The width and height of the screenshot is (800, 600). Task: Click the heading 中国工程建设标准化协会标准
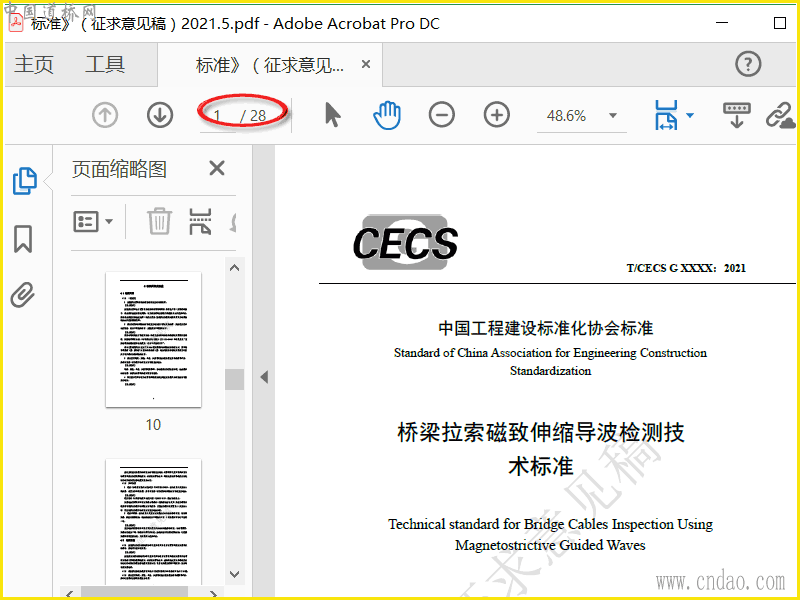point(546,328)
